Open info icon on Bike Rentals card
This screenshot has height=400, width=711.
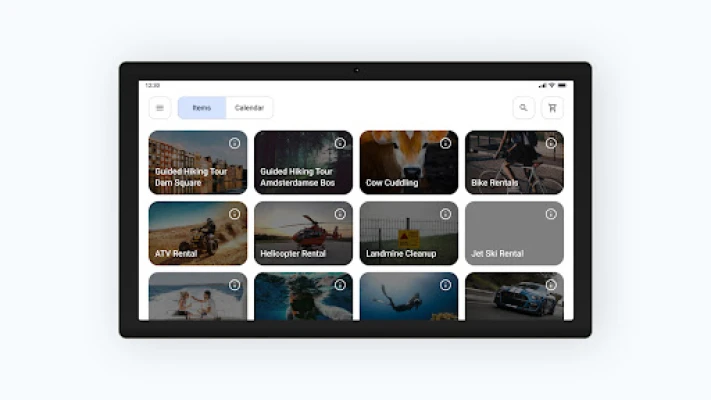551,143
